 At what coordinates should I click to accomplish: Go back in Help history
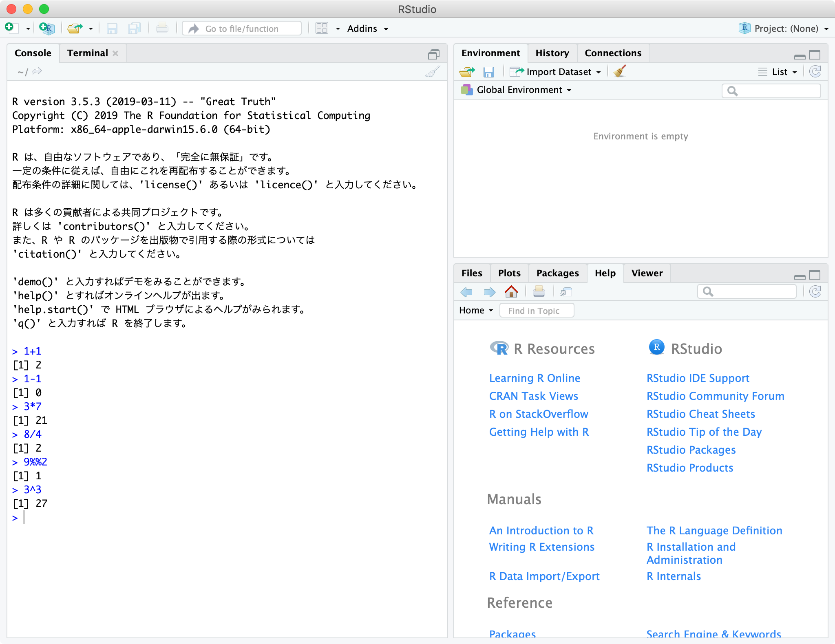tap(466, 292)
